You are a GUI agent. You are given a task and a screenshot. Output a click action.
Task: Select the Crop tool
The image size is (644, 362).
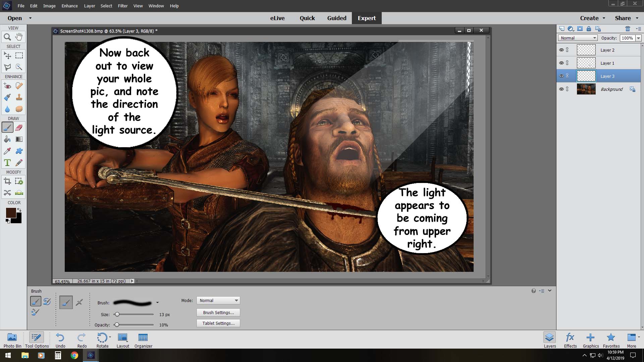coord(7,181)
